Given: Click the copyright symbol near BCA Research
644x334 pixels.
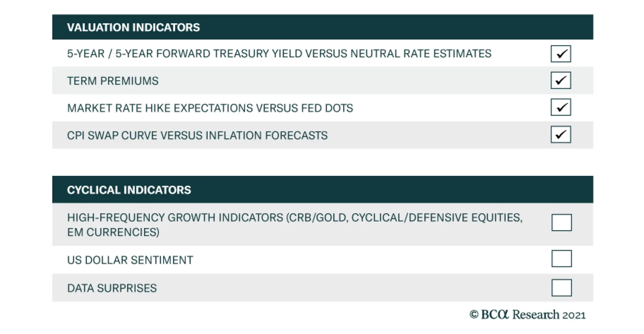Looking at the screenshot, I should [x=474, y=315].
